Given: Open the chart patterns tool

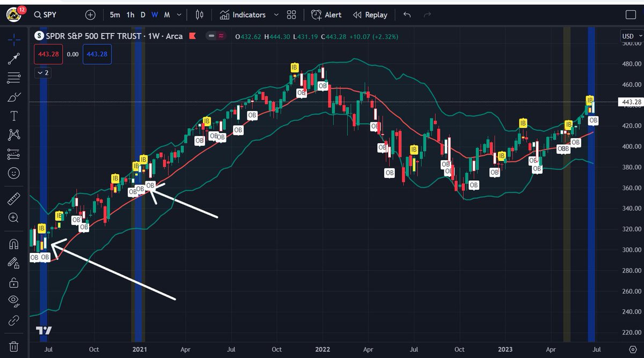Looking at the screenshot, I should (14, 135).
